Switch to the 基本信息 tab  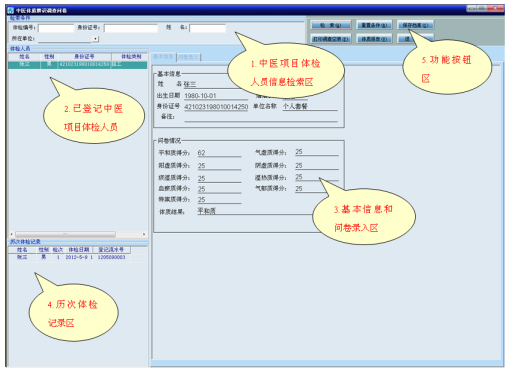coord(163,57)
